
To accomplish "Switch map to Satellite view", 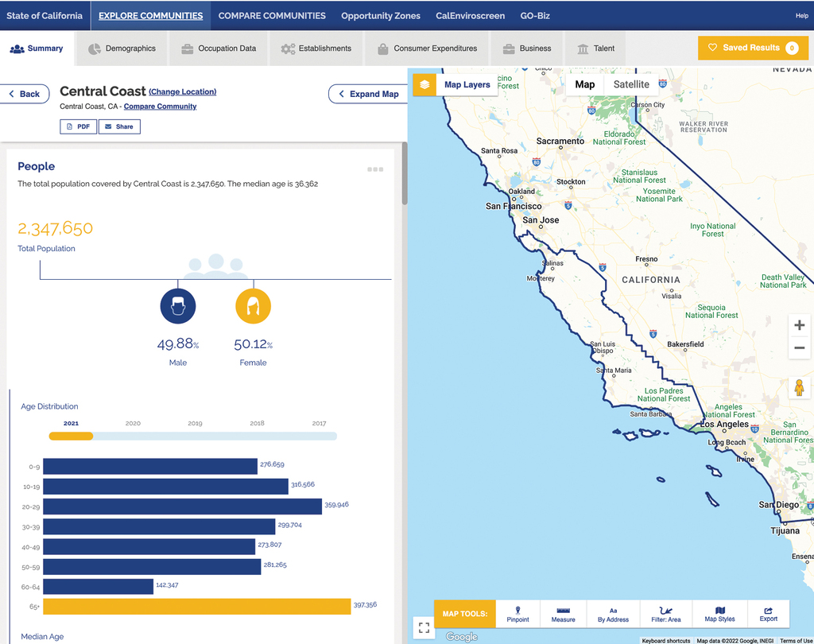I will [631, 84].
